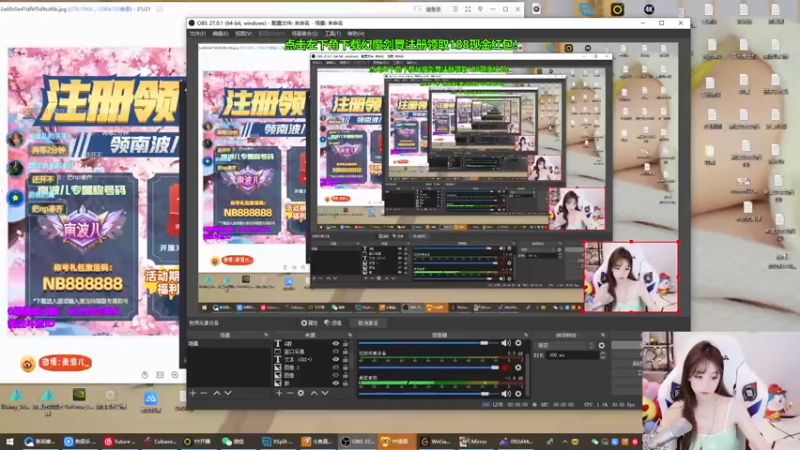Open source properties gear under sources list

(x=301, y=393)
